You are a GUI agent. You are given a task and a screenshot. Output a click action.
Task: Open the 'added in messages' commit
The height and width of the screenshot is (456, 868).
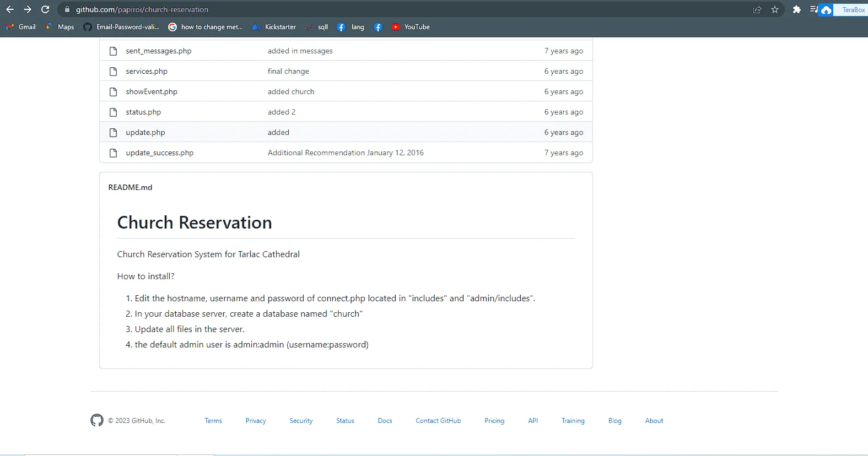[x=300, y=51]
